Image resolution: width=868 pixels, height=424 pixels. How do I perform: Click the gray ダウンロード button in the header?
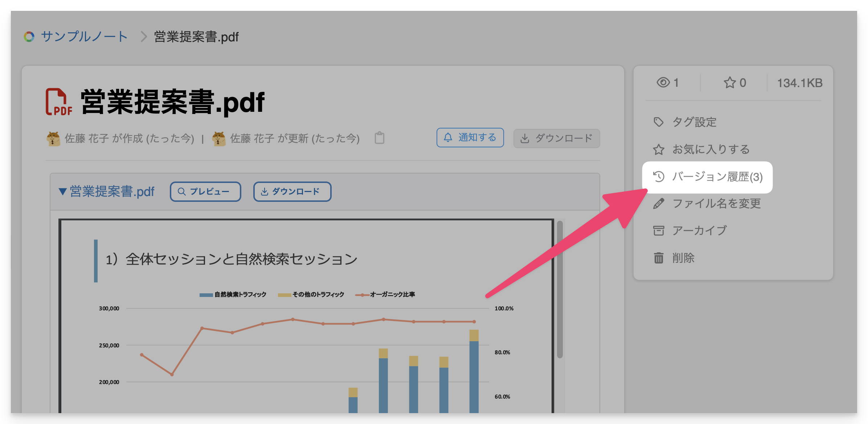557,138
